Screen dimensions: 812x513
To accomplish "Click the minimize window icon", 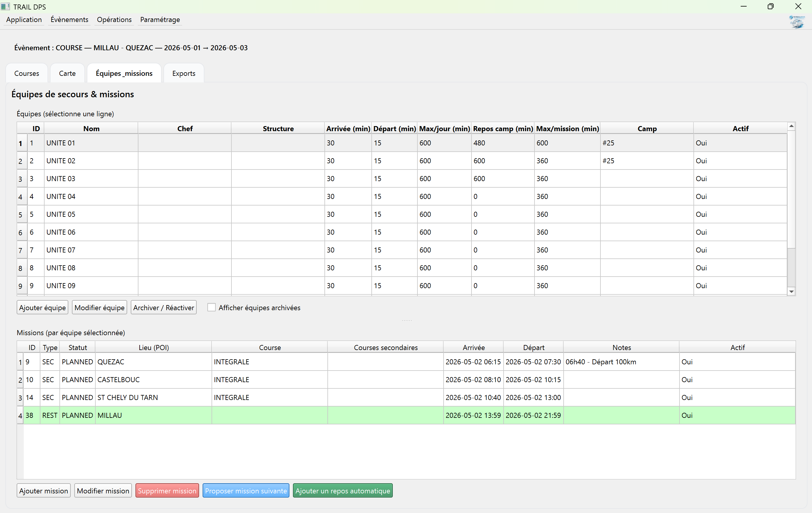I will point(744,7).
